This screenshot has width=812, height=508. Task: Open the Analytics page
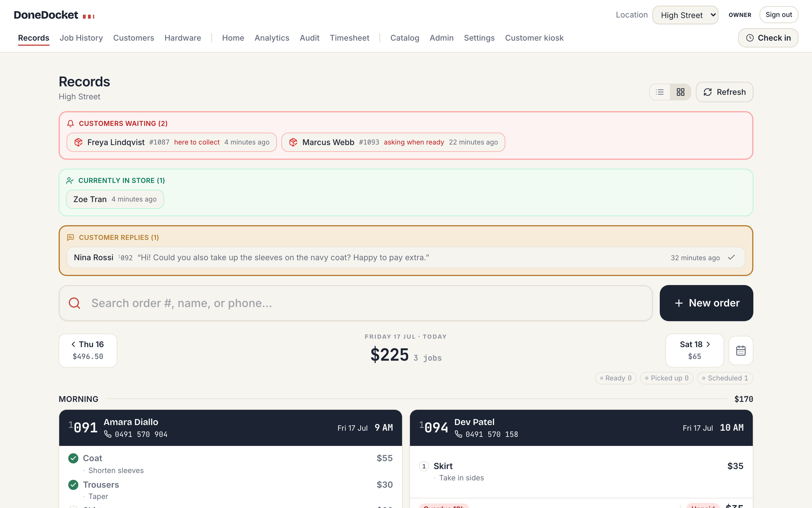point(272,38)
